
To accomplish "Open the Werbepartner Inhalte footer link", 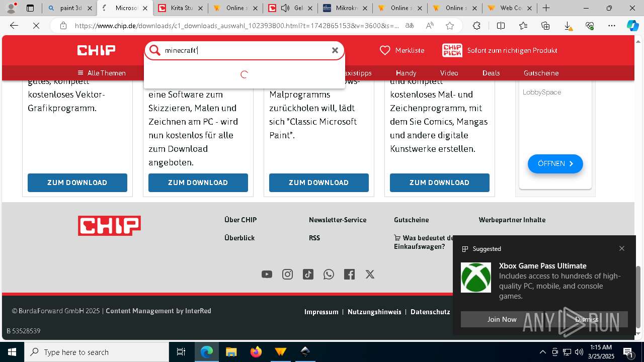I will (512, 220).
